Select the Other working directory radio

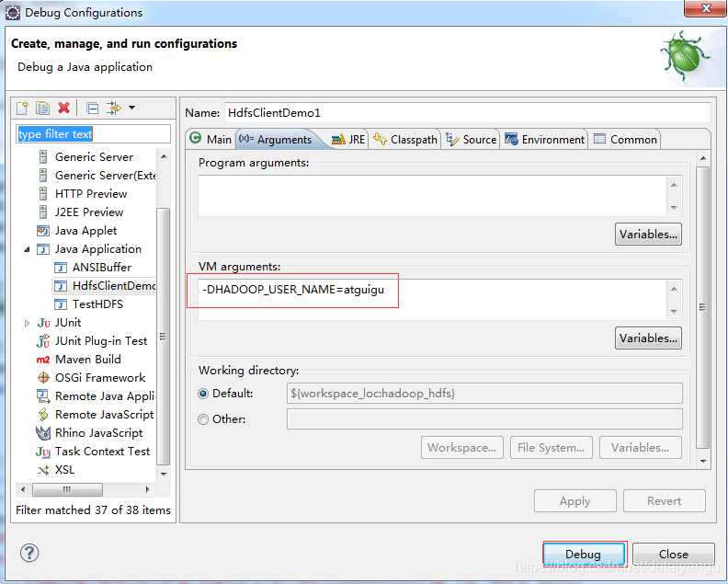point(203,419)
